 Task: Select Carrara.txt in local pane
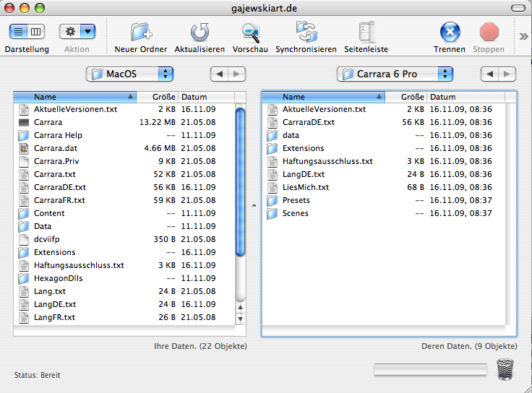tap(124, 174)
